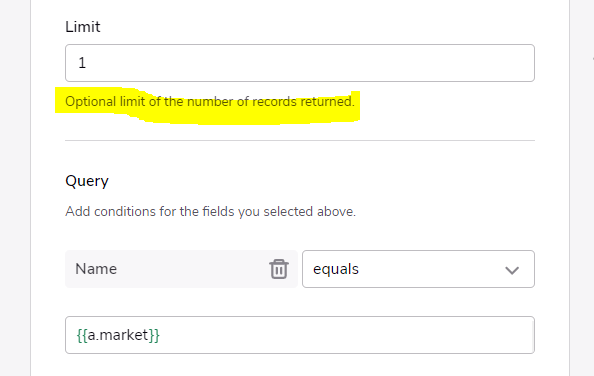The image size is (594, 376).
Task: Click the a.market variable text
Action: point(118,335)
